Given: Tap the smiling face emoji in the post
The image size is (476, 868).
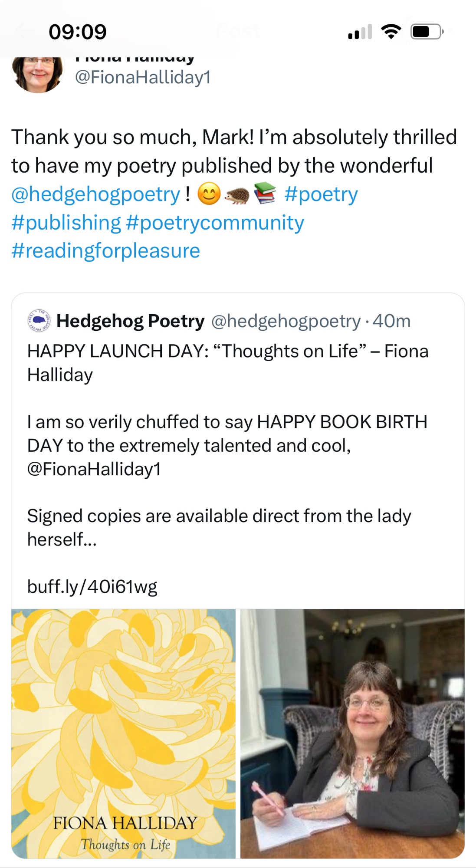Looking at the screenshot, I should [209, 194].
